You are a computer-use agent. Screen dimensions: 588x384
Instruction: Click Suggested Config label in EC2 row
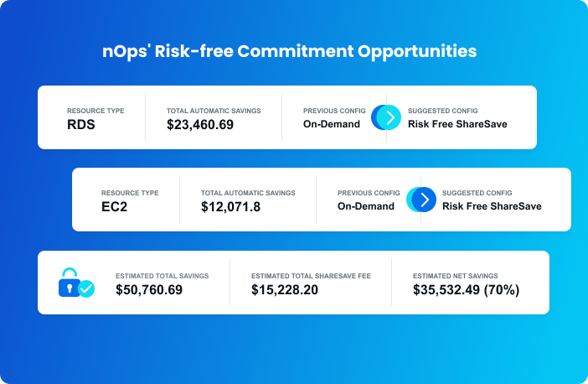pos(477,193)
